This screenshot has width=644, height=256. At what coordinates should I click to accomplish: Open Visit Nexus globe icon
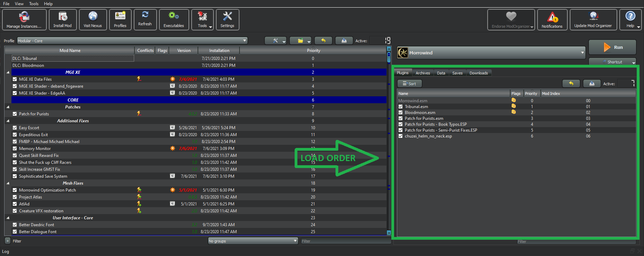coord(93,20)
